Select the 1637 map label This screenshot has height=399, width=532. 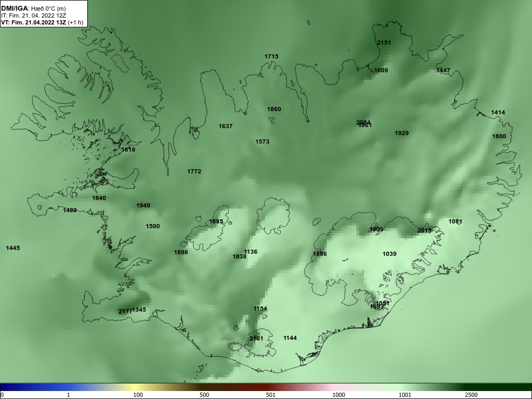226,126
